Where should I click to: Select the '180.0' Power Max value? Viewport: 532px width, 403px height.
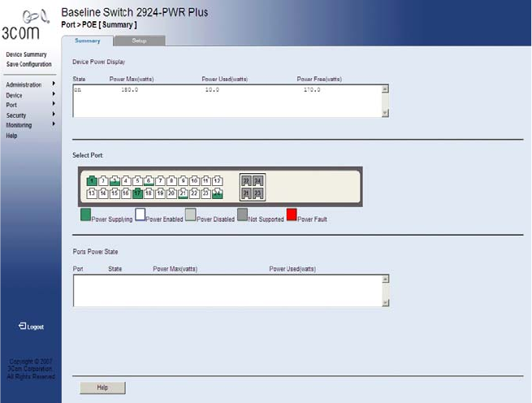click(x=130, y=90)
